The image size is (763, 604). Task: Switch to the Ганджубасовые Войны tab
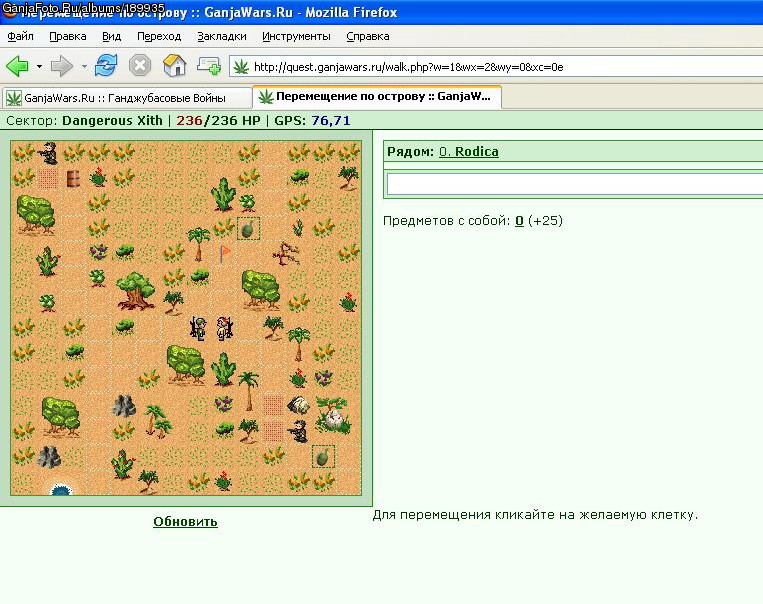click(x=127, y=98)
